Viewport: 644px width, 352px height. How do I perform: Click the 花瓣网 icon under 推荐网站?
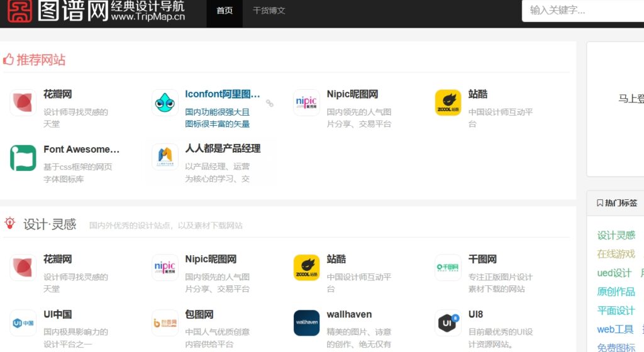point(23,102)
